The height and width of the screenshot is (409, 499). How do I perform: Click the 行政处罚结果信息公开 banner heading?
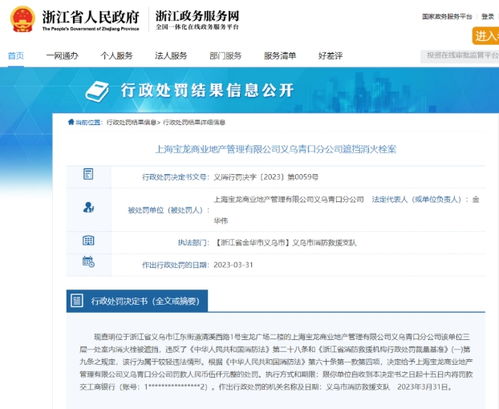click(x=207, y=90)
